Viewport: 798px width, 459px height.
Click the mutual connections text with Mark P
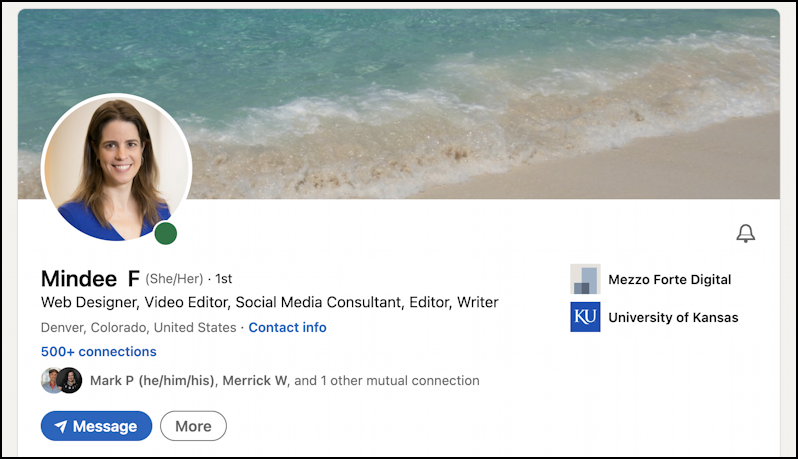tap(284, 381)
